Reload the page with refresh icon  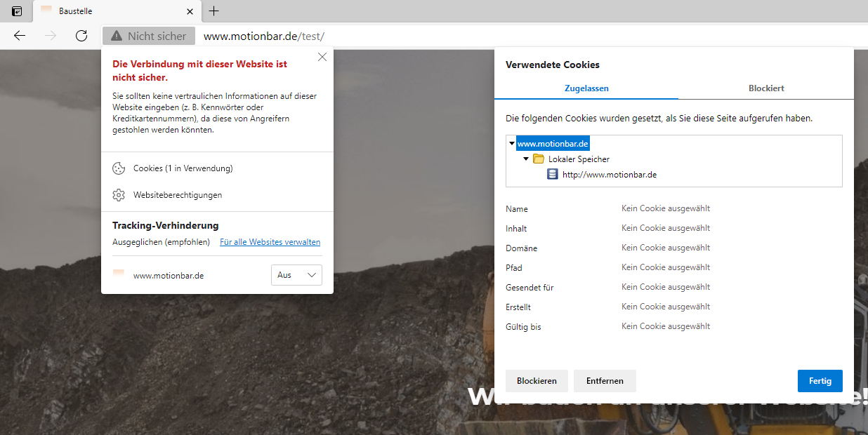(x=81, y=36)
